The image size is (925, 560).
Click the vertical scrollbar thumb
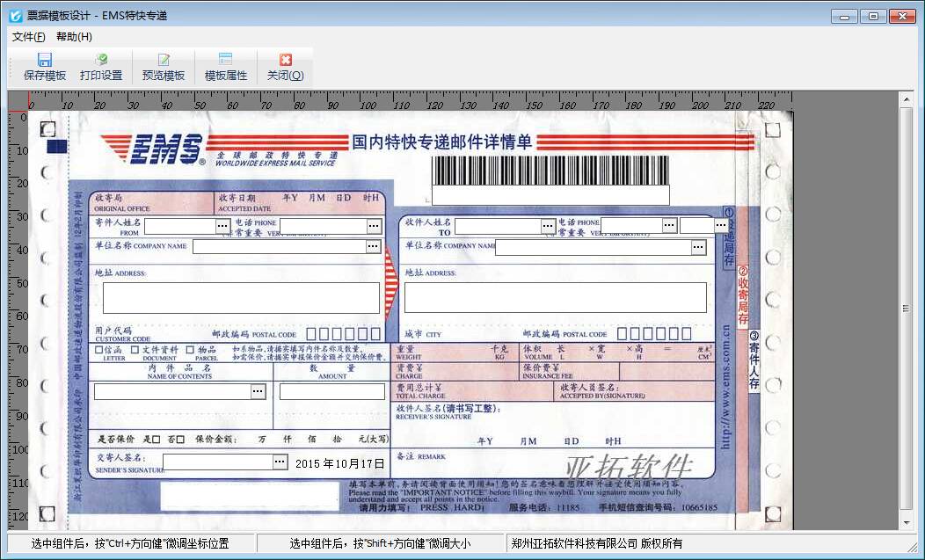tap(907, 308)
